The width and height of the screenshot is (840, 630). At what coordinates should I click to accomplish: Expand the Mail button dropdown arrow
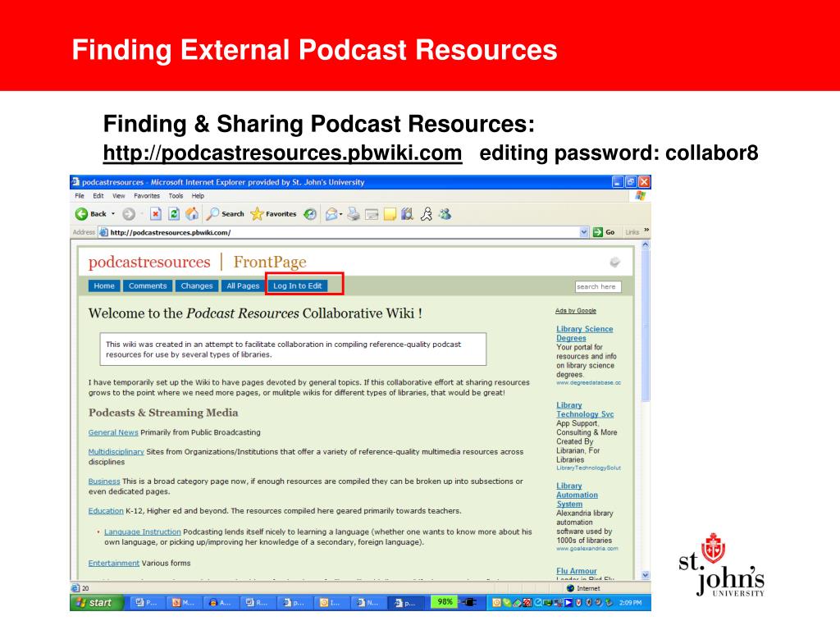click(341, 214)
